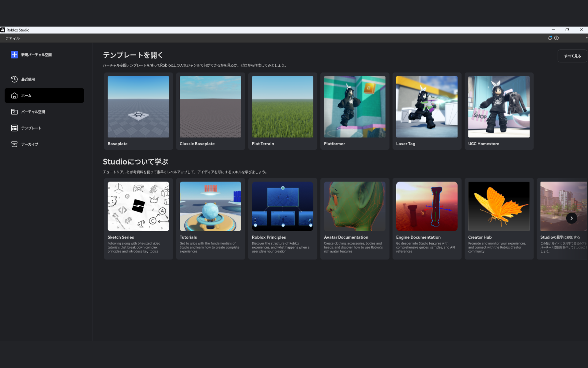Screen dimensions: 588x368
Task: Open the Creator Hub butterfly card
Action: pyautogui.click(x=499, y=206)
